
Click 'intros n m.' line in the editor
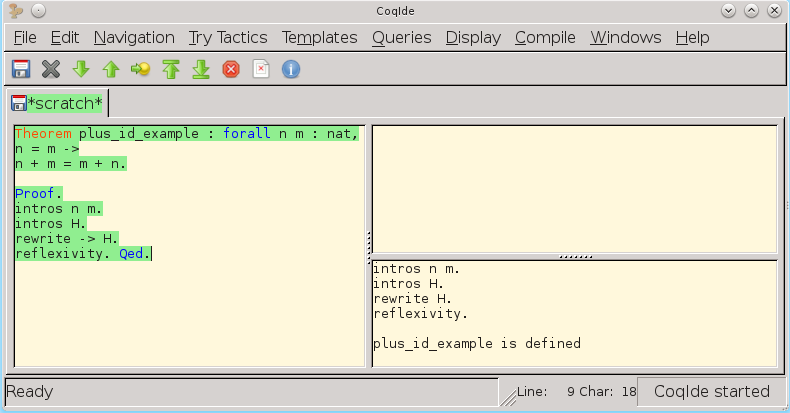coord(58,209)
